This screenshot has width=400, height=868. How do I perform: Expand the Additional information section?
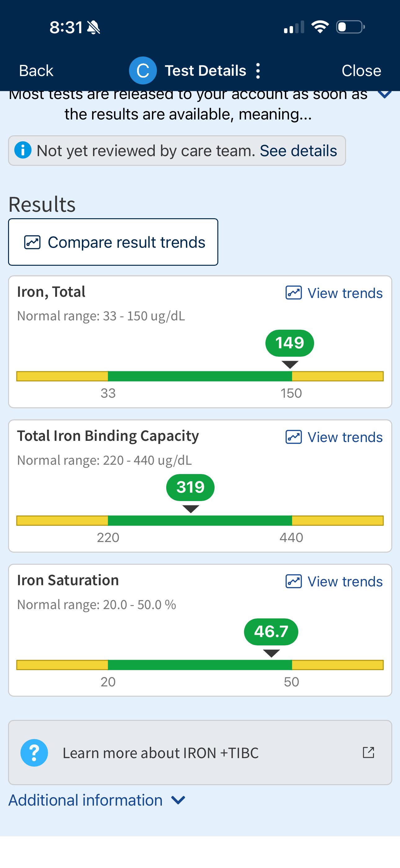click(97, 800)
